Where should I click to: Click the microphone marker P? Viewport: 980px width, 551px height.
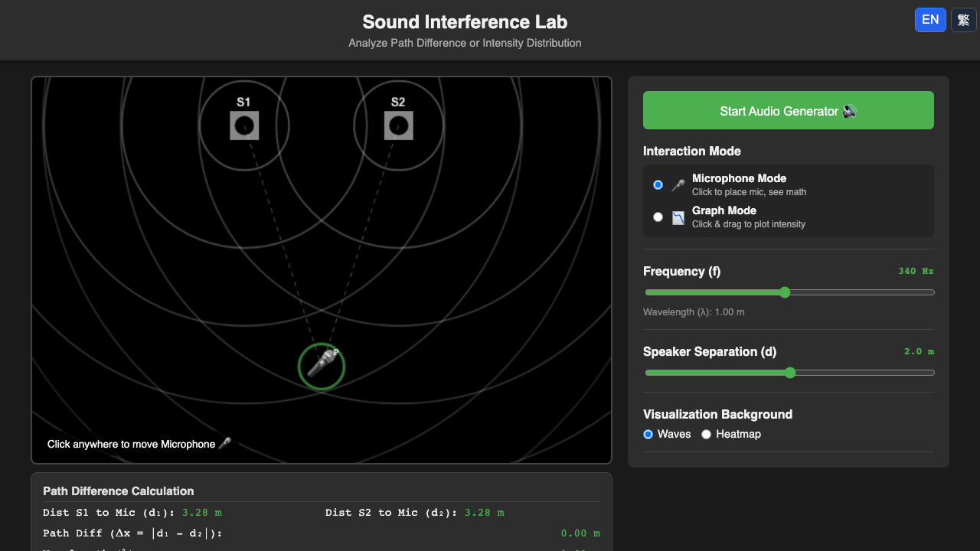(322, 366)
